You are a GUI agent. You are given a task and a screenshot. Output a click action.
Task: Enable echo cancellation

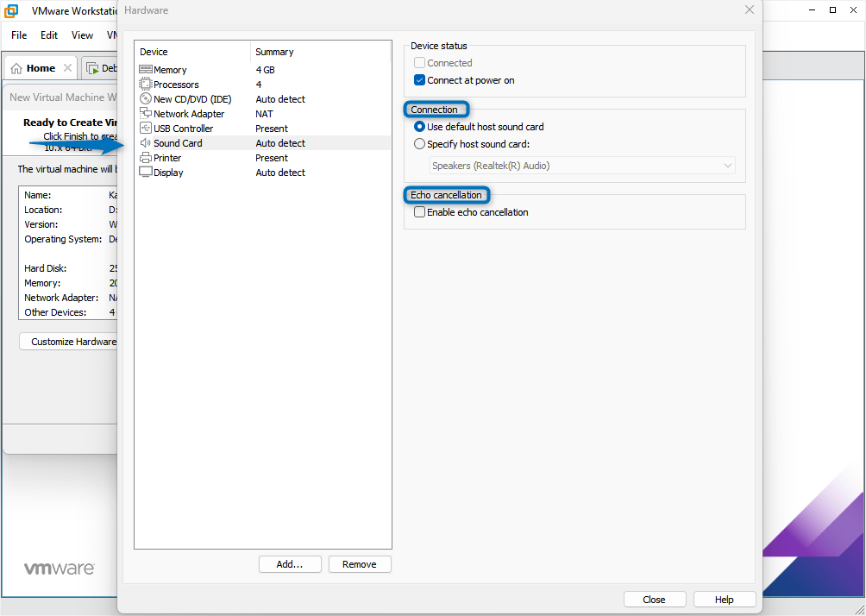pos(419,211)
